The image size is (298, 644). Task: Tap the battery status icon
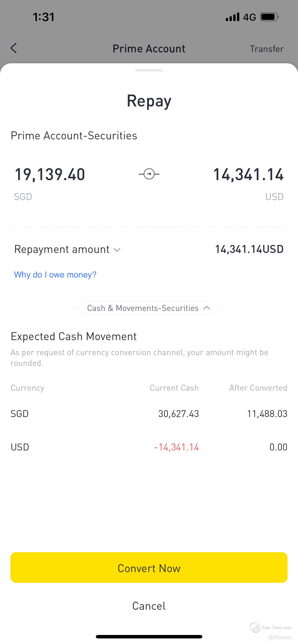pos(269,17)
